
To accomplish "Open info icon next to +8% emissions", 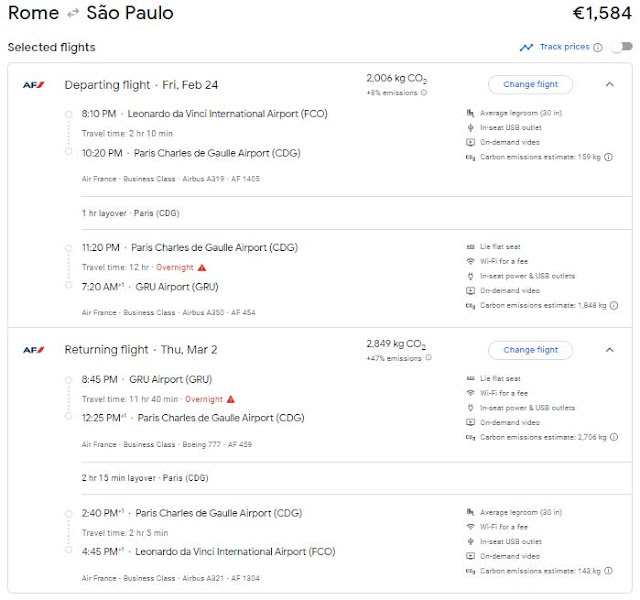I will click(x=424, y=92).
